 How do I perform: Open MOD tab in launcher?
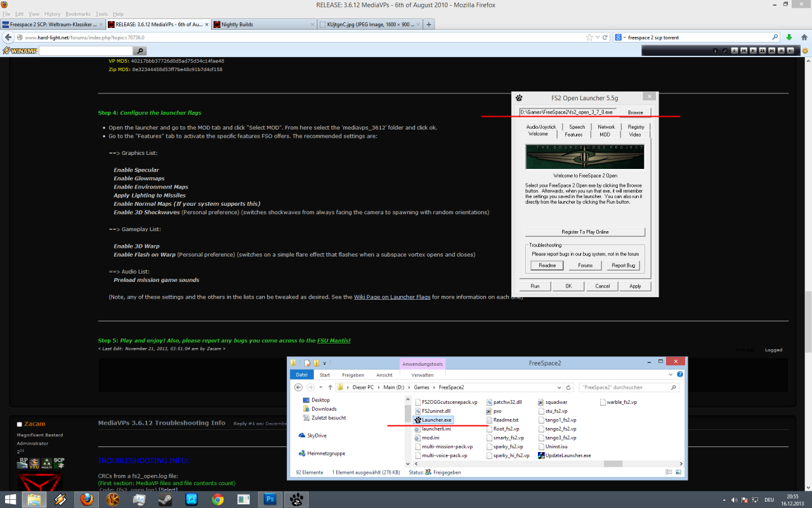tap(605, 135)
